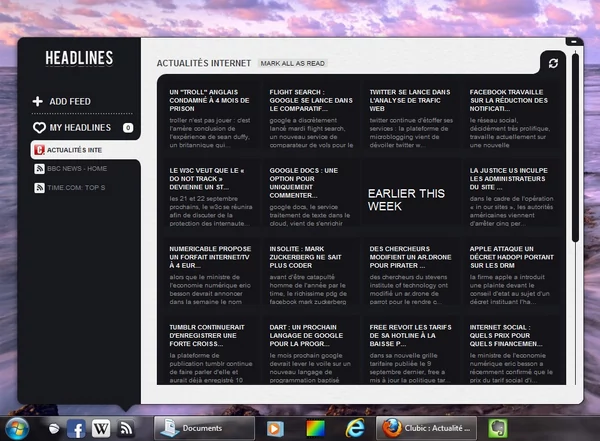The image size is (600, 441).
Task: Click the Headlines logo title
Action: click(79, 58)
